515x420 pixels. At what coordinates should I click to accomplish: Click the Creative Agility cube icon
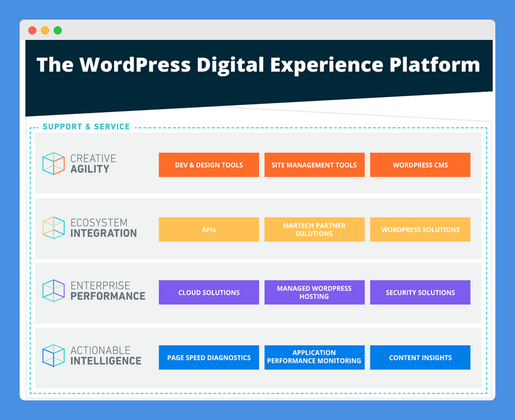coord(53,163)
